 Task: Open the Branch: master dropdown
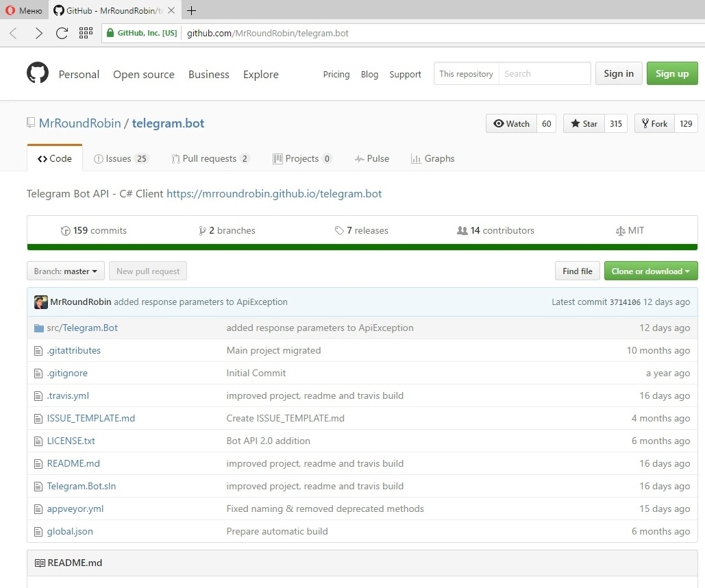pos(66,271)
